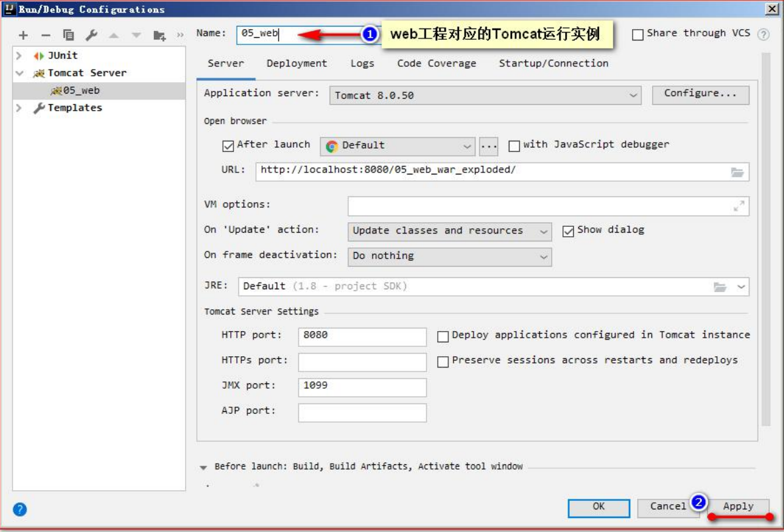This screenshot has height=532, width=784.
Task: Collapse the Tomcat Server tree node
Action: click(x=19, y=73)
